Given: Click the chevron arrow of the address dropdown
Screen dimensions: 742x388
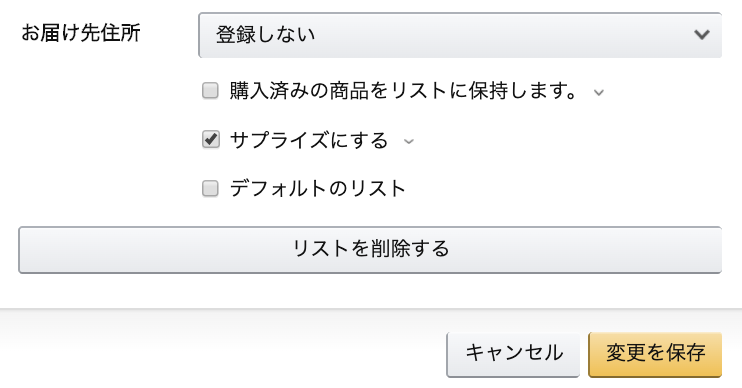Looking at the screenshot, I should point(702,35).
